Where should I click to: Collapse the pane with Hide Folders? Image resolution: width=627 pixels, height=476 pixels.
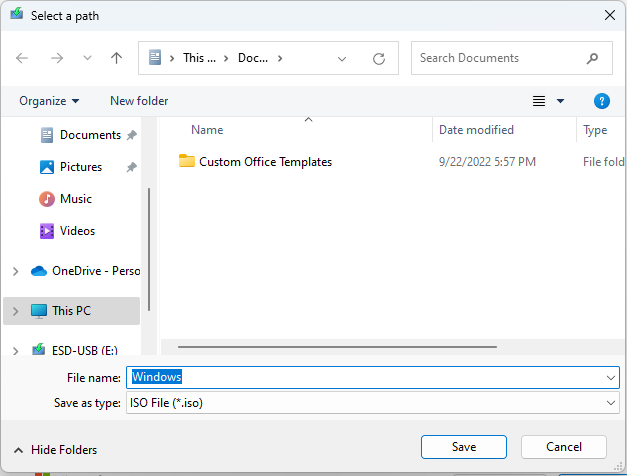pyautogui.click(x=56, y=450)
